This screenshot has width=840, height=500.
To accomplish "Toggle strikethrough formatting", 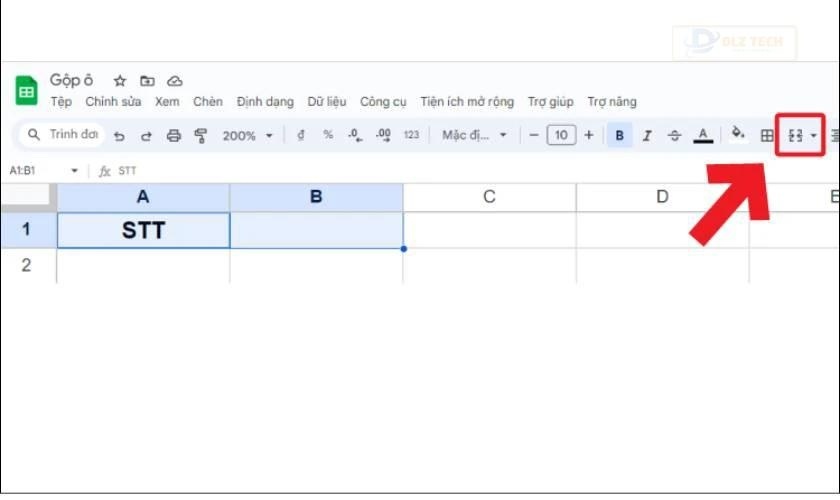I will 674,135.
